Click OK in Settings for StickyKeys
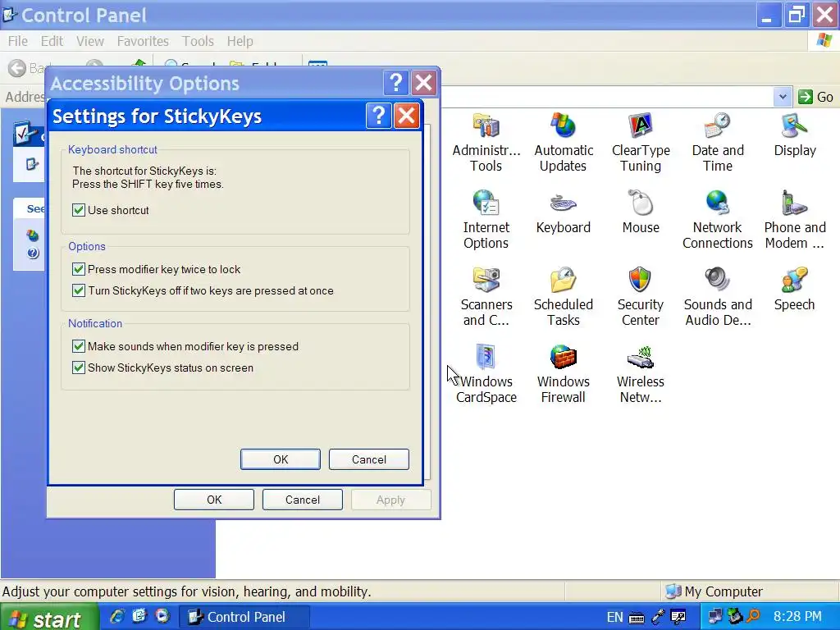Viewport: 840px width, 630px height. (x=281, y=459)
